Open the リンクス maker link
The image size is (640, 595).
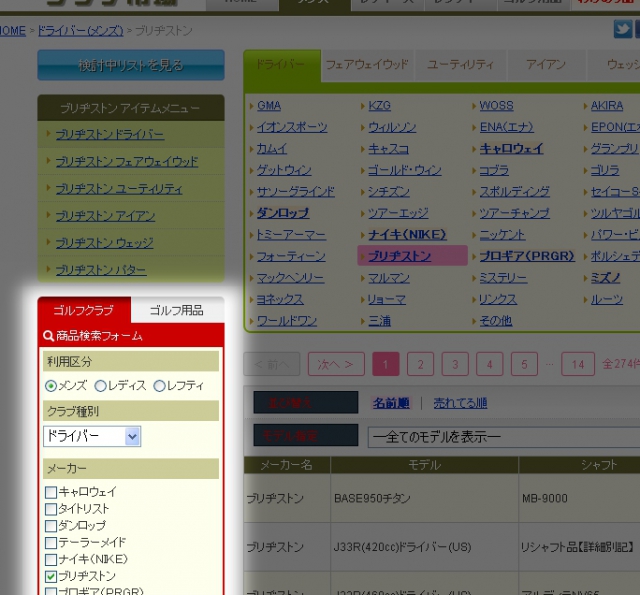[x=498, y=299]
